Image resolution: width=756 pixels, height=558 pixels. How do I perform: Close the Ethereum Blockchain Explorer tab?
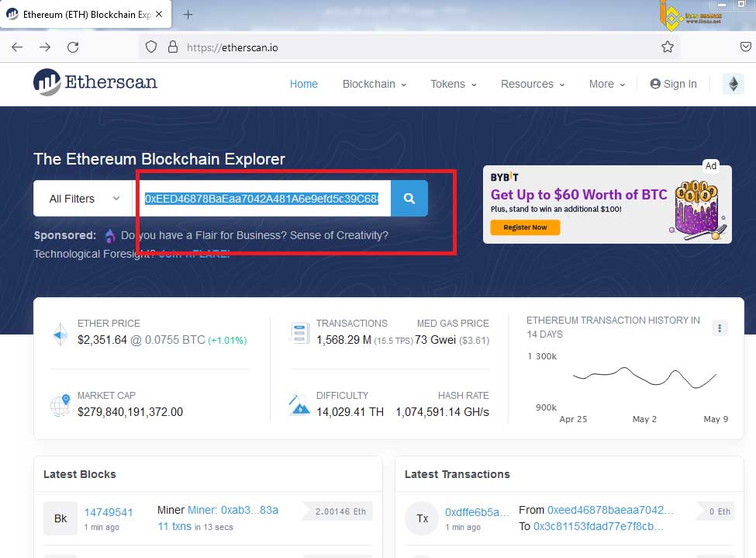(159, 15)
